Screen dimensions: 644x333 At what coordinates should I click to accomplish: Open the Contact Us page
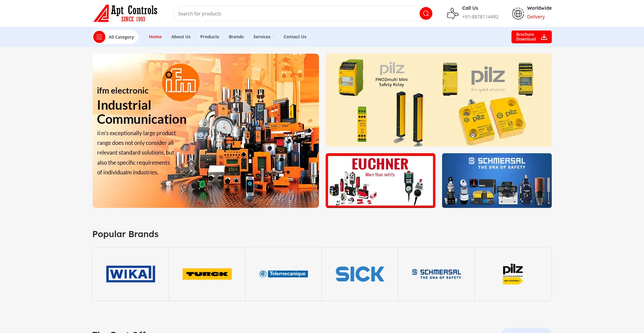(x=295, y=37)
